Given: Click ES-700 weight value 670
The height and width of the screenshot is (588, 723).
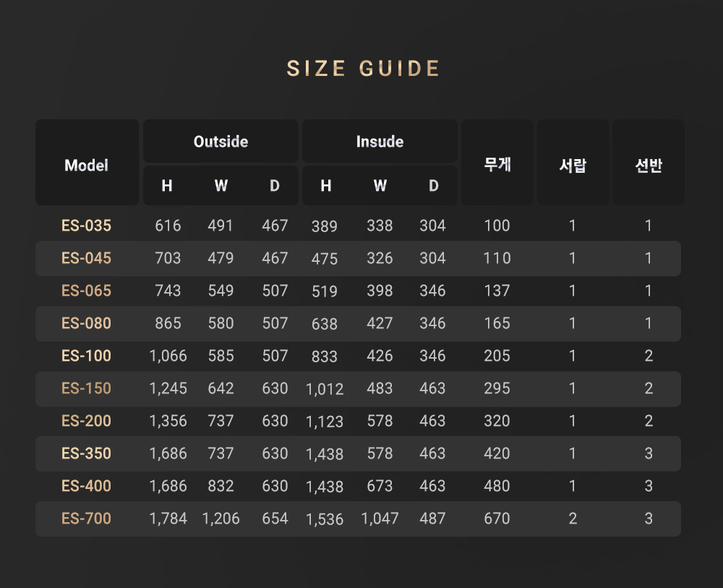Looking at the screenshot, I should [497, 519].
